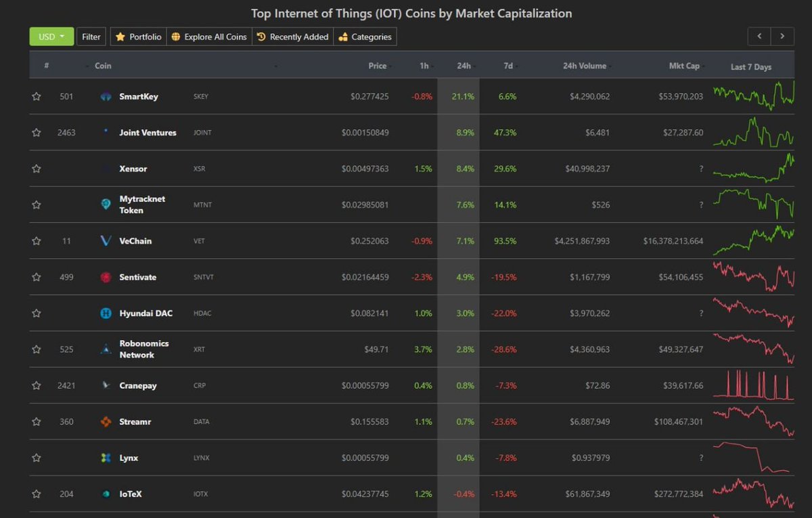This screenshot has width=812, height=518.
Task: Click Xensor 24h volume $40,998,237
Action: pyautogui.click(x=587, y=169)
